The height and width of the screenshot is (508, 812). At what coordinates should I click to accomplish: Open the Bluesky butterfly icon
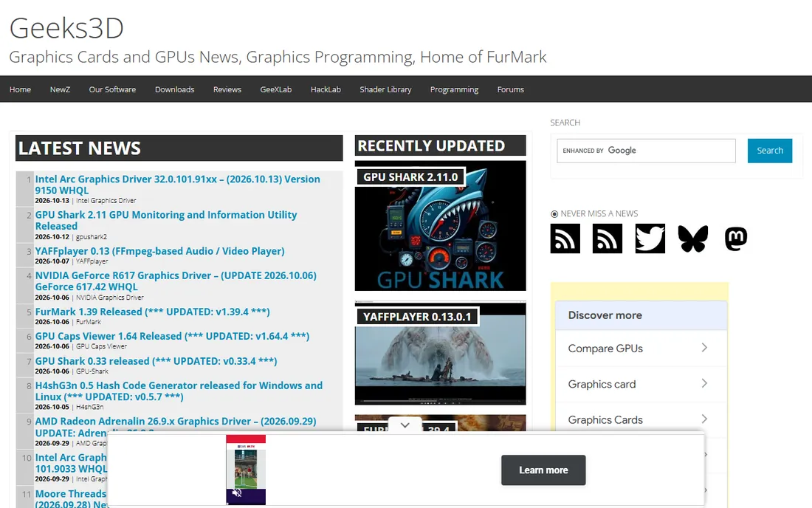693,238
